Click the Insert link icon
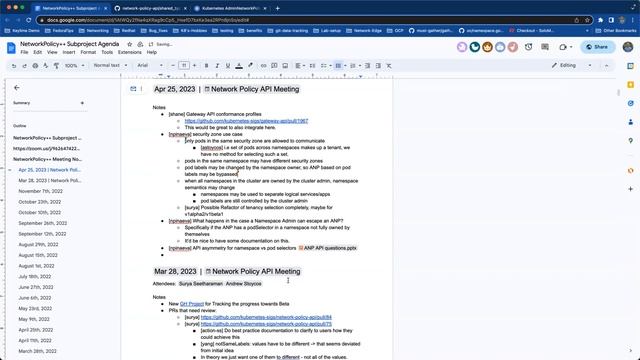The image size is (640, 360). 264,66
